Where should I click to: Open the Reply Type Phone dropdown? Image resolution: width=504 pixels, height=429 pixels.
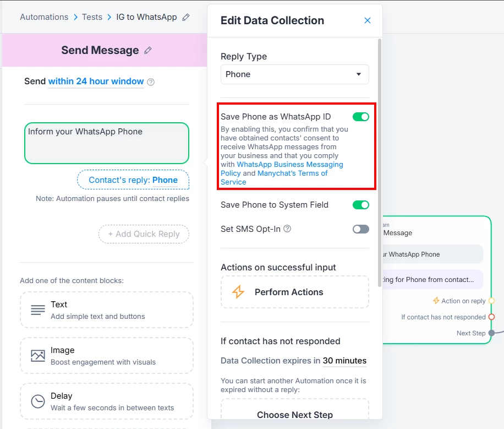(x=295, y=74)
